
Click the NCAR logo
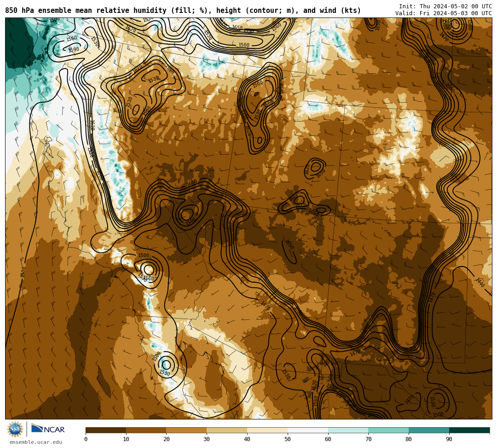point(48,429)
